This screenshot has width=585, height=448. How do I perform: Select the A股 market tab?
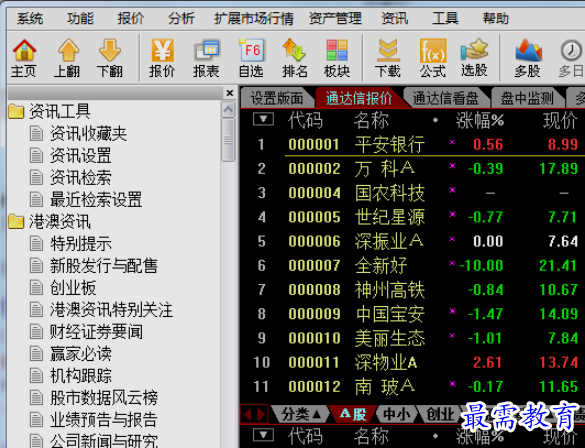pos(353,414)
